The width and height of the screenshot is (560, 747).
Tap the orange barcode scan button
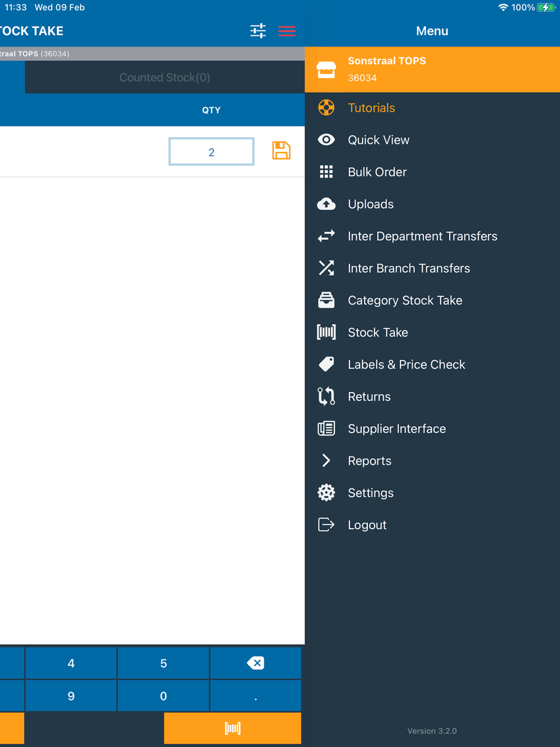(232, 728)
